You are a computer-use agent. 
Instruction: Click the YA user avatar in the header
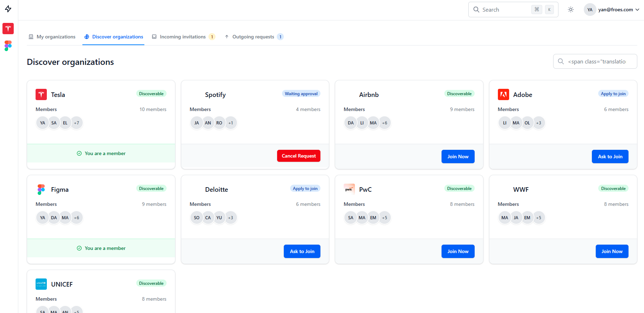coord(590,10)
